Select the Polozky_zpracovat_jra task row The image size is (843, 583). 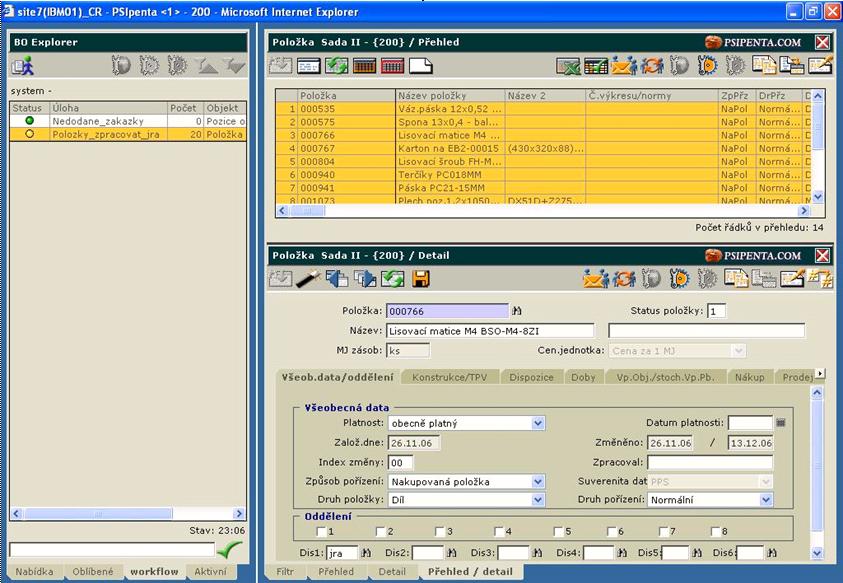[128, 134]
